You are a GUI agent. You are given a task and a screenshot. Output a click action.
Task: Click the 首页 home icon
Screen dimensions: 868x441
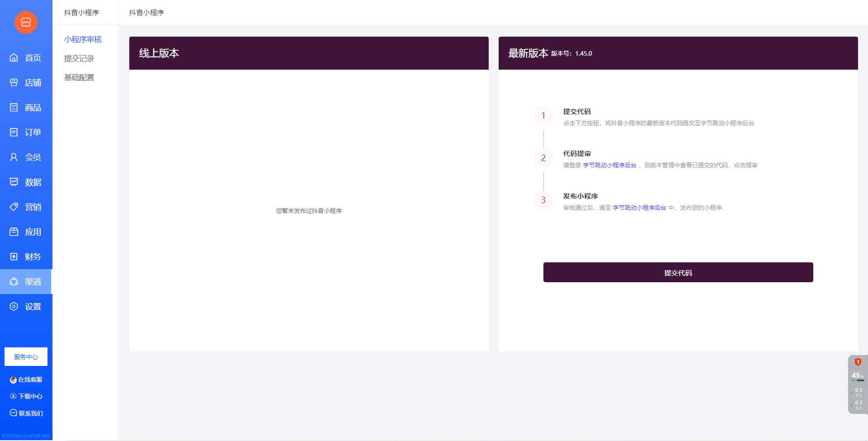[14, 57]
